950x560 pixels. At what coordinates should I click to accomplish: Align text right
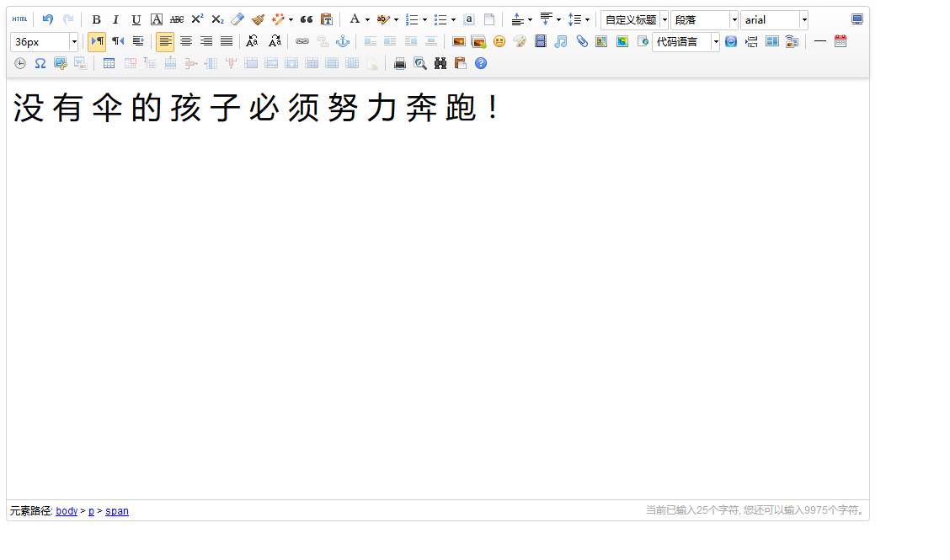206,41
